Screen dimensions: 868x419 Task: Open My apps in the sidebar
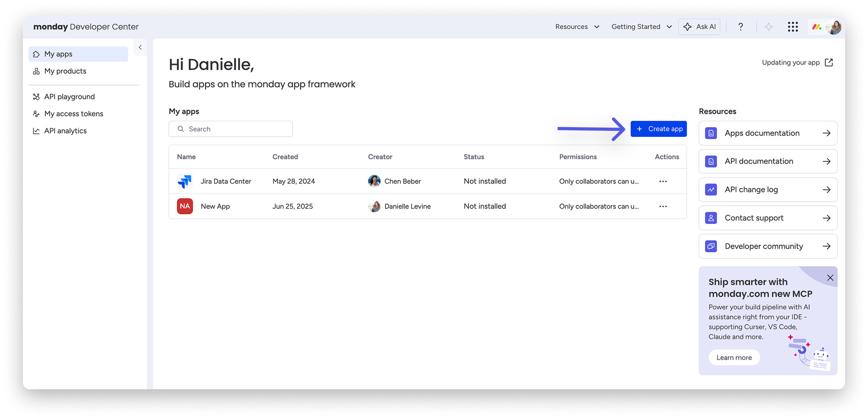click(78, 54)
